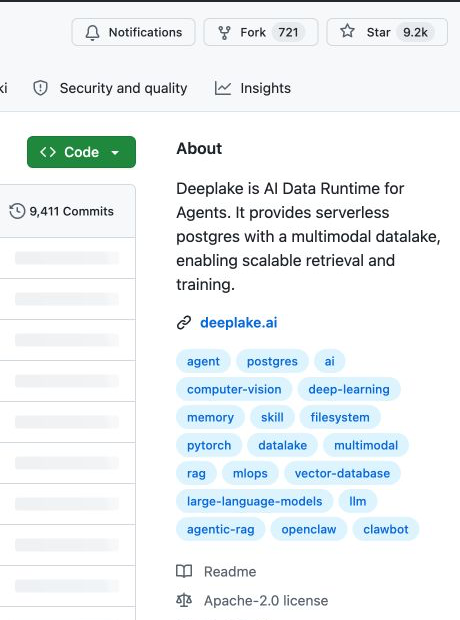Click the Insights graph icon

click(x=223, y=88)
